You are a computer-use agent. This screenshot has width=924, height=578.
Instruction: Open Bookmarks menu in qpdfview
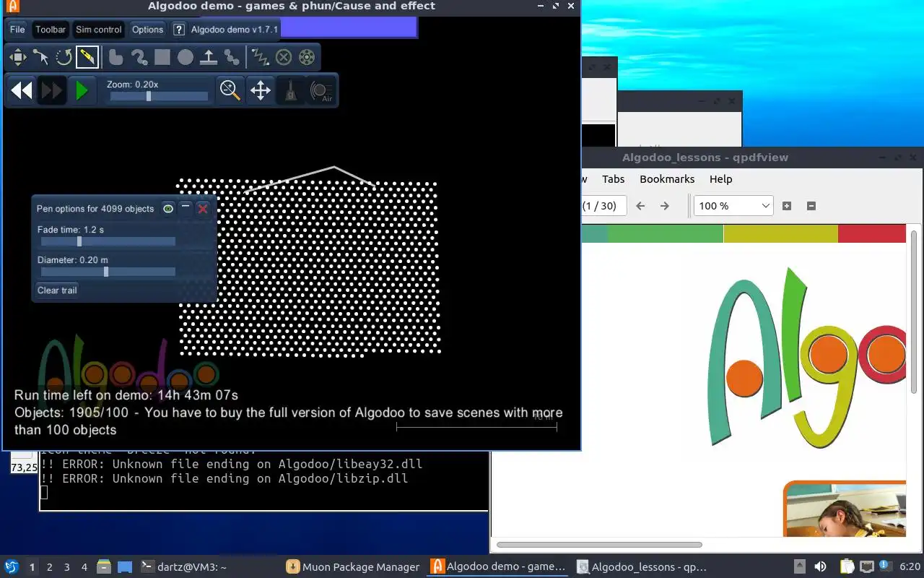tap(667, 179)
